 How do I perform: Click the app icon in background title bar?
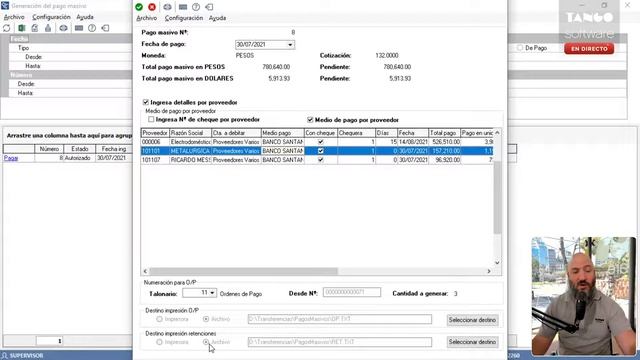coord(5,6)
